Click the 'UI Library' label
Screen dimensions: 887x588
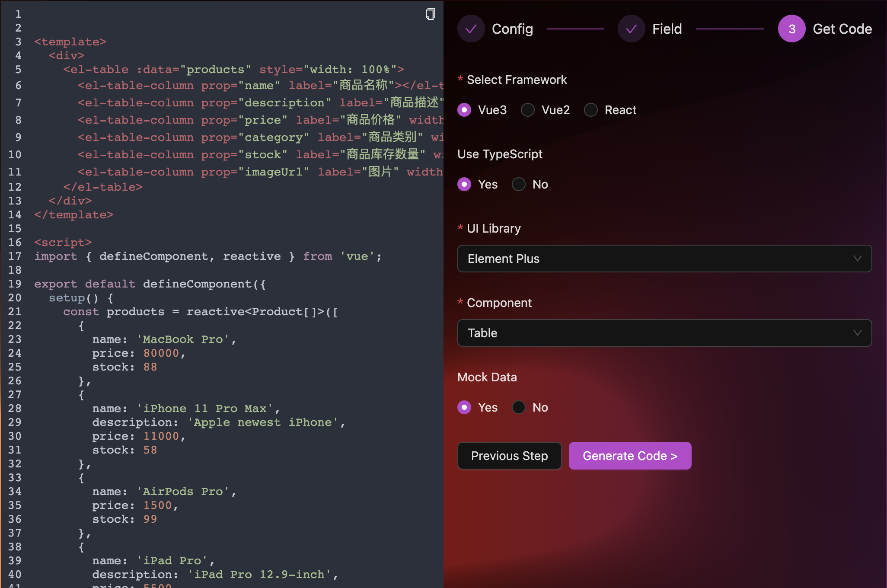[494, 228]
